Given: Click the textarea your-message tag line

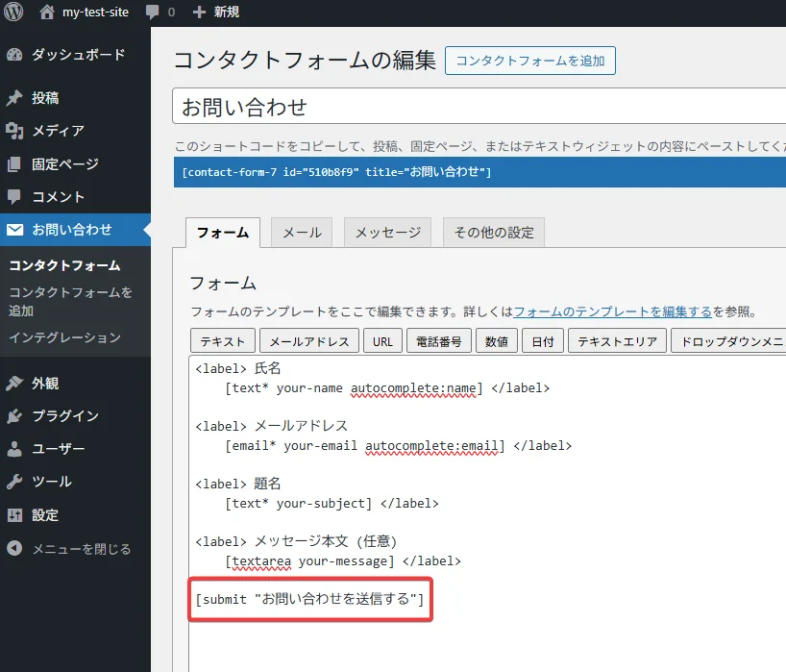Looking at the screenshot, I should point(342,561).
